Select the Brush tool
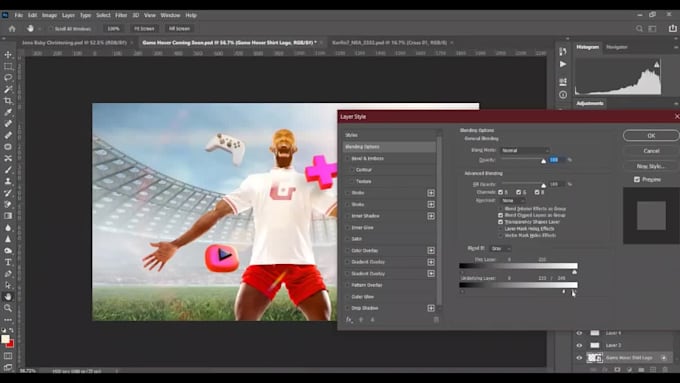 point(8,170)
